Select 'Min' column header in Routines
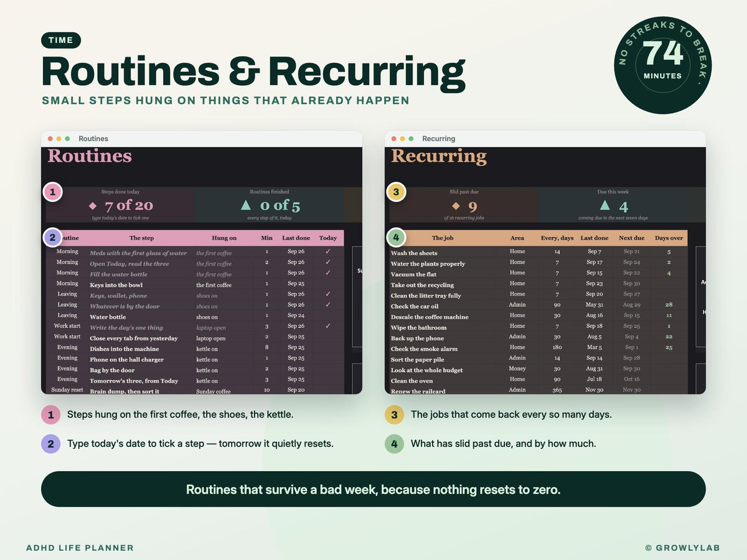The height and width of the screenshot is (560, 747). tap(266, 238)
